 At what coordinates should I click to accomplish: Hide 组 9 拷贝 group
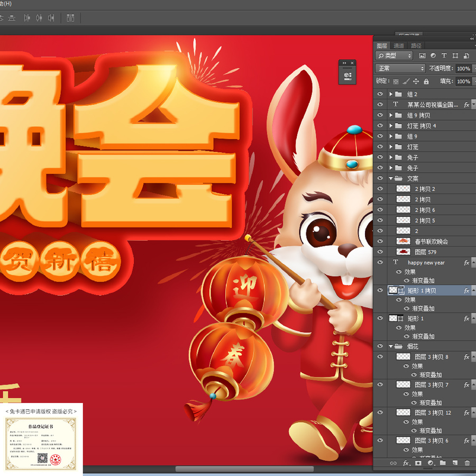point(380,115)
